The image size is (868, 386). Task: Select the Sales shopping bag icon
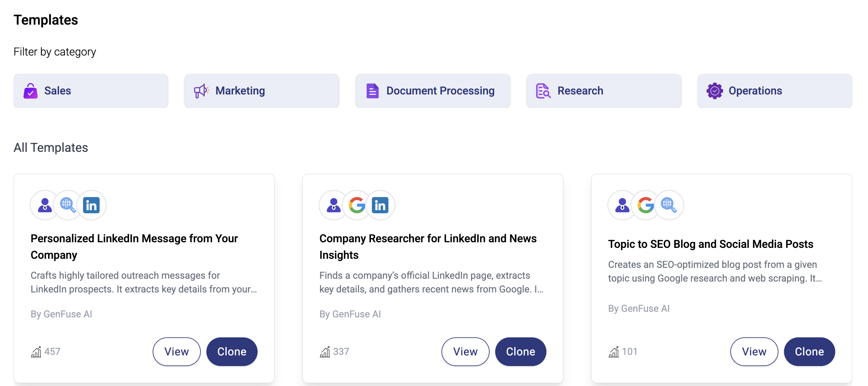point(31,90)
